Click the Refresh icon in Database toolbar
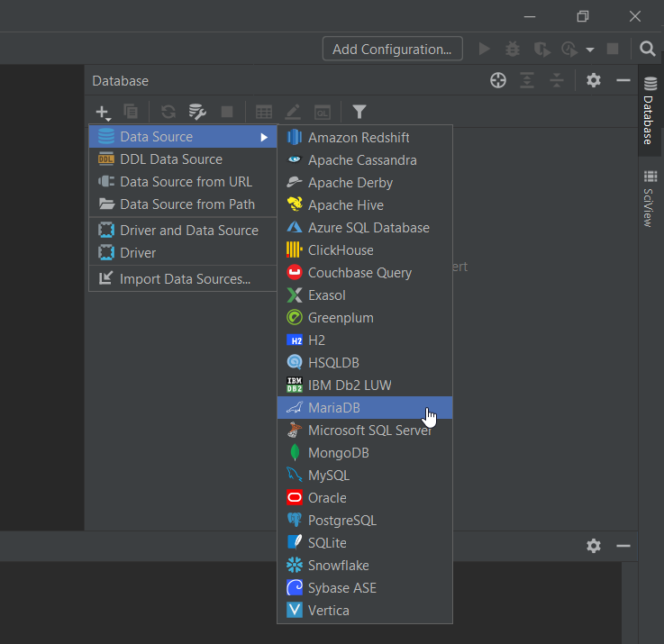The width and height of the screenshot is (664, 644). (168, 112)
